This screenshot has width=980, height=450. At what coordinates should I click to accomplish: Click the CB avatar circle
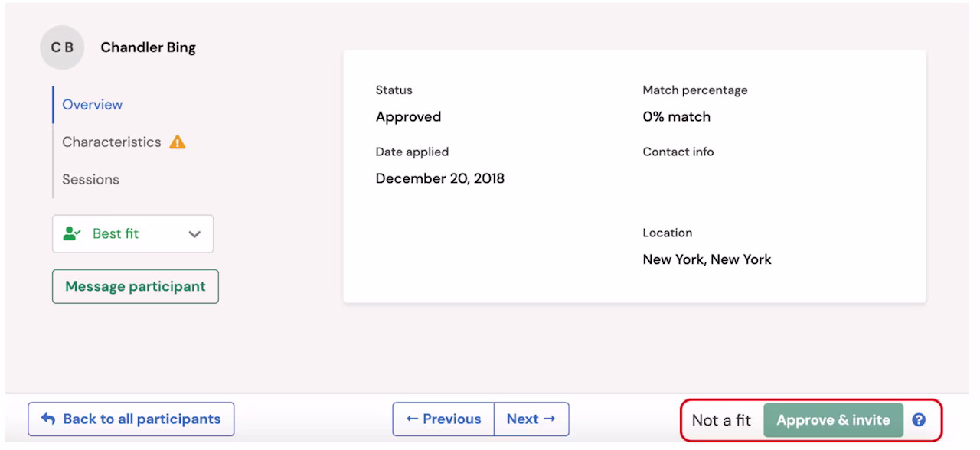click(x=62, y=47)
